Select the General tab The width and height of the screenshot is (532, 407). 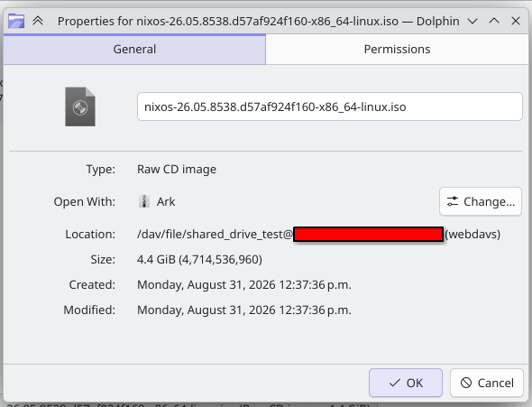[x=134, y=50]
